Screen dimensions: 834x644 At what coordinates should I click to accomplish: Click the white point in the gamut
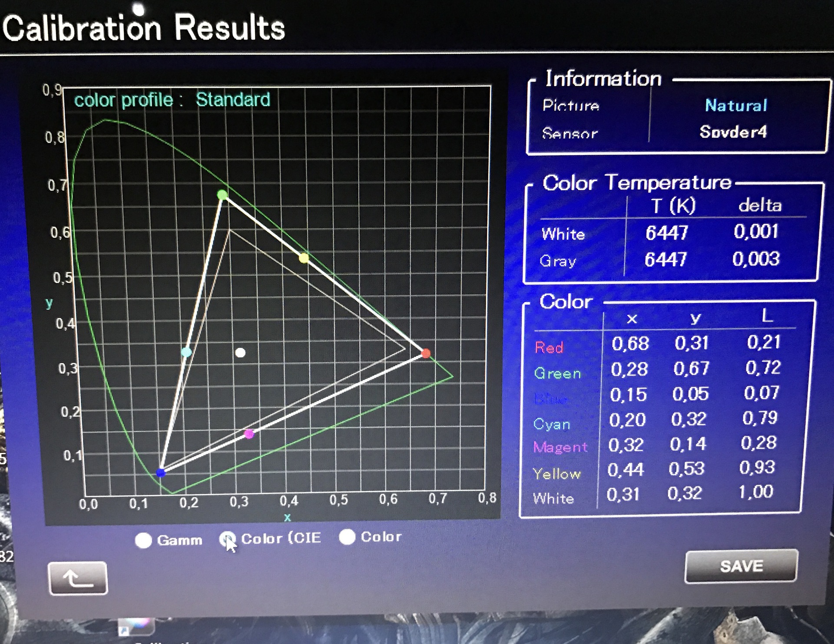pyautogui.click(x=240, y=353)
